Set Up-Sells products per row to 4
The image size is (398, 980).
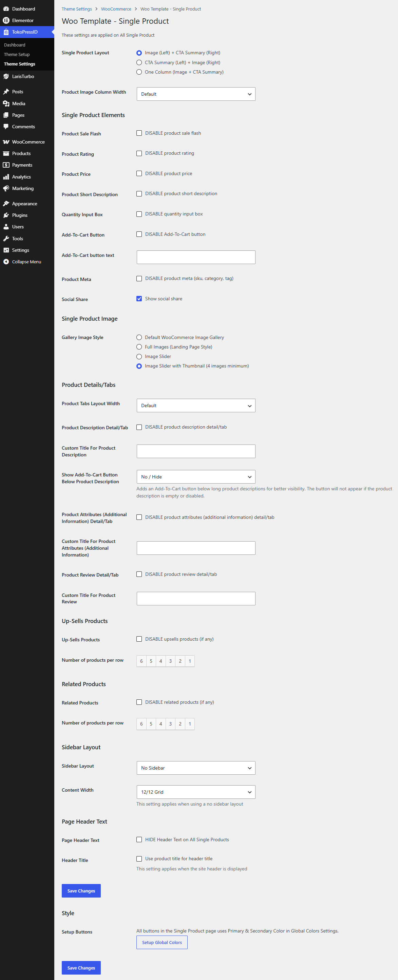coord(160,661)
